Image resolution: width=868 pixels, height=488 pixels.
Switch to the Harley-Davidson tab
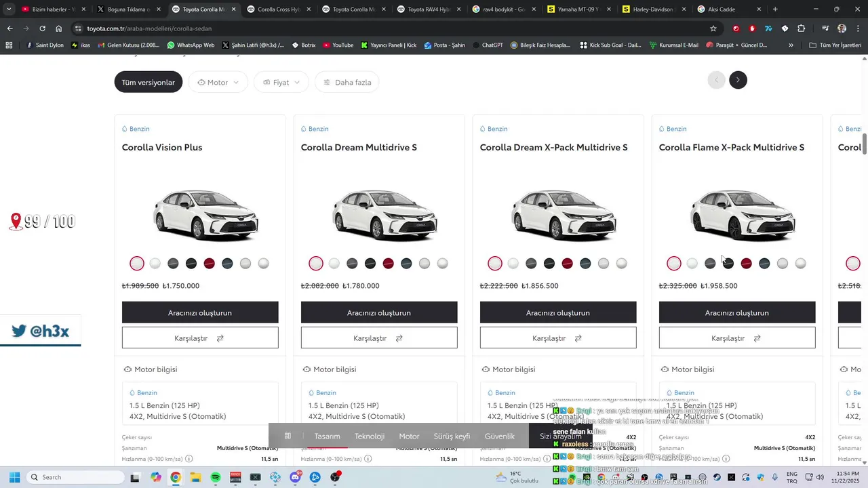click(x=653, y=9)
